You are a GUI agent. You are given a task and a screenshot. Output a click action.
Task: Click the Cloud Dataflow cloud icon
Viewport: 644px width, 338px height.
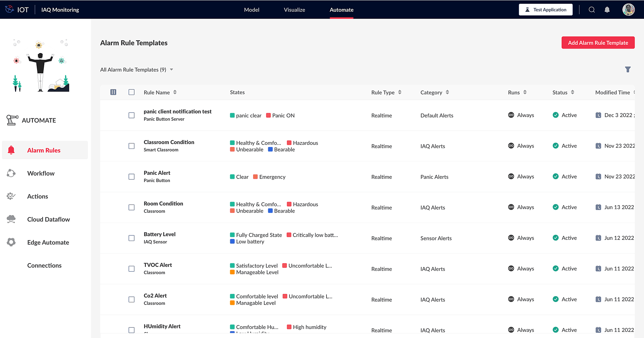(x=11, y=219)
